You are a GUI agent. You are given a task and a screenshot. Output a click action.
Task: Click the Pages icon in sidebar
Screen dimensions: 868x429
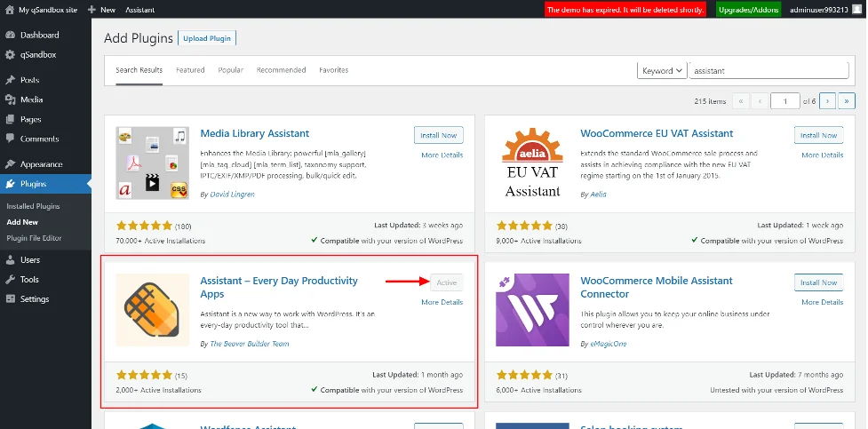coord(10,120)
